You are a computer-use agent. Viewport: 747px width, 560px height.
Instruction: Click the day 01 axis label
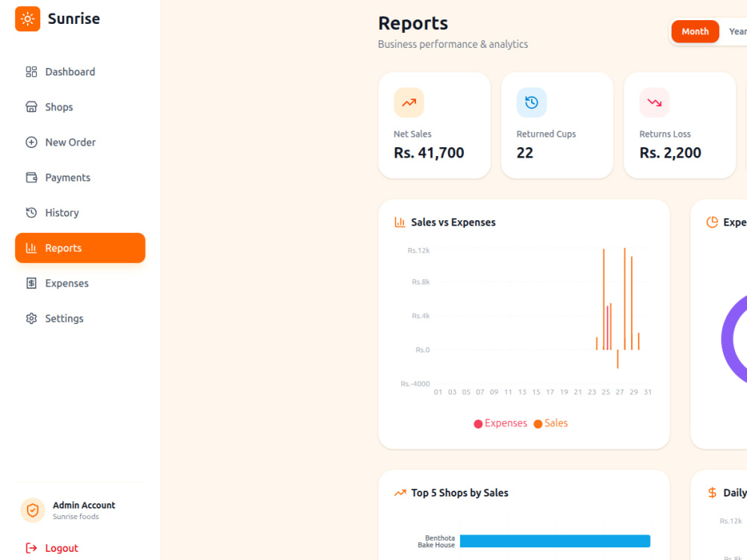(x=438, y=393)
